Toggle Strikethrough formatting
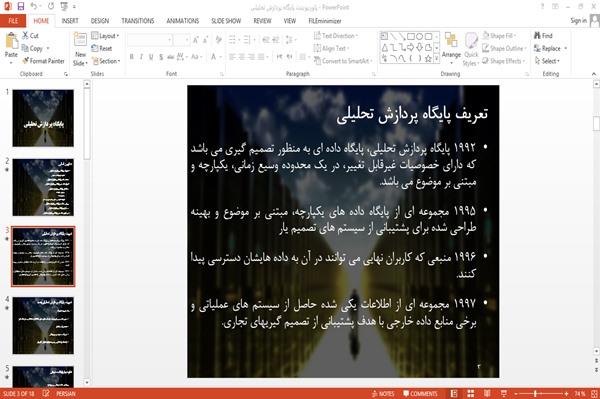Screen dimensions: 600x399 click(x=171, y=57)
